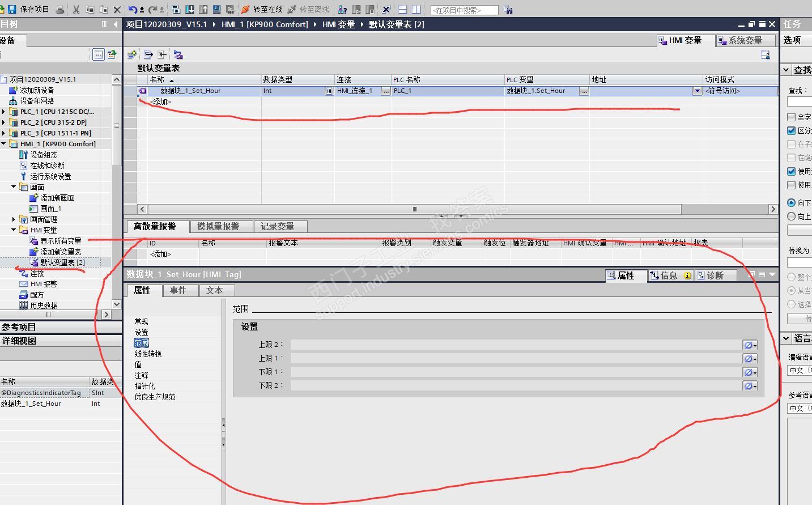
Task: Open 添加新设备 in project tree
Action: click(37, 90)
